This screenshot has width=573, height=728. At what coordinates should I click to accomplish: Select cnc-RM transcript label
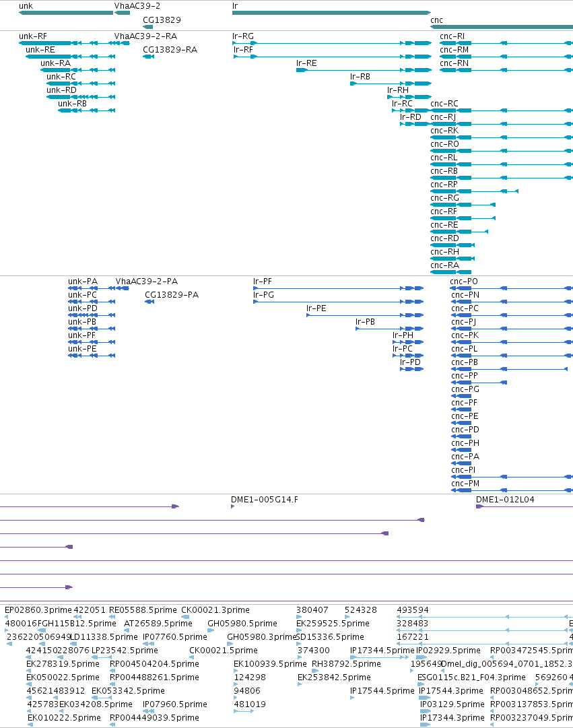(x=454, y=50)
